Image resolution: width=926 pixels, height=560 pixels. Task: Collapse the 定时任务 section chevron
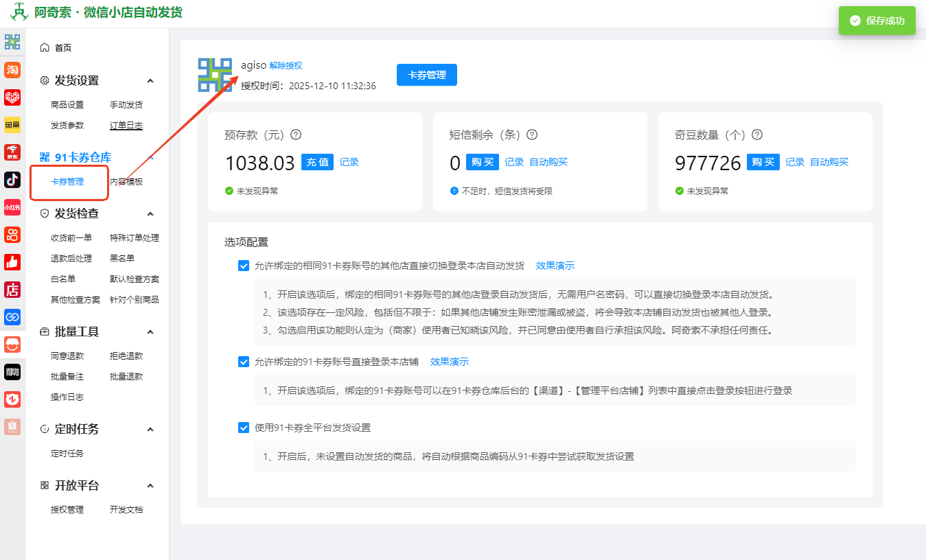click(150, 430)
